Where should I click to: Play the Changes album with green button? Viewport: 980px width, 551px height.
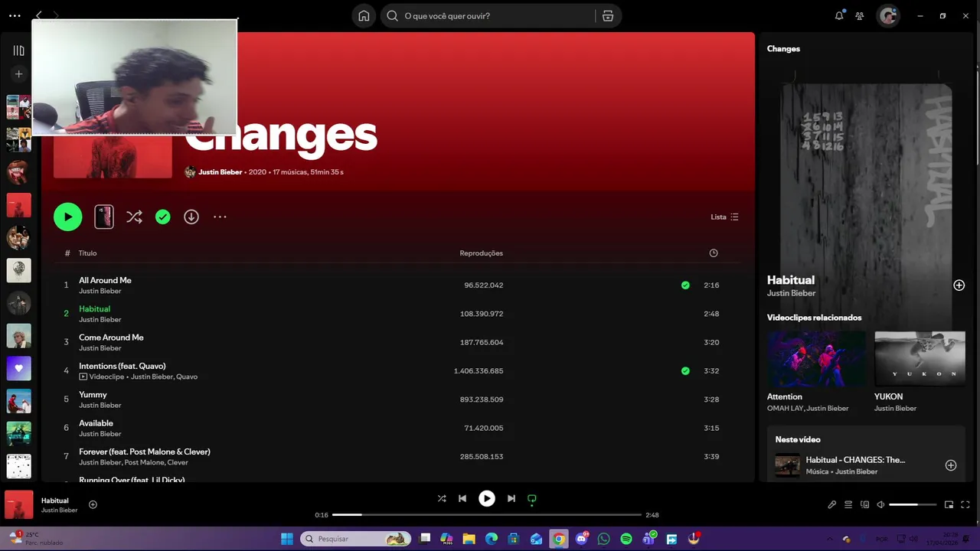click(x=68, y=217)
